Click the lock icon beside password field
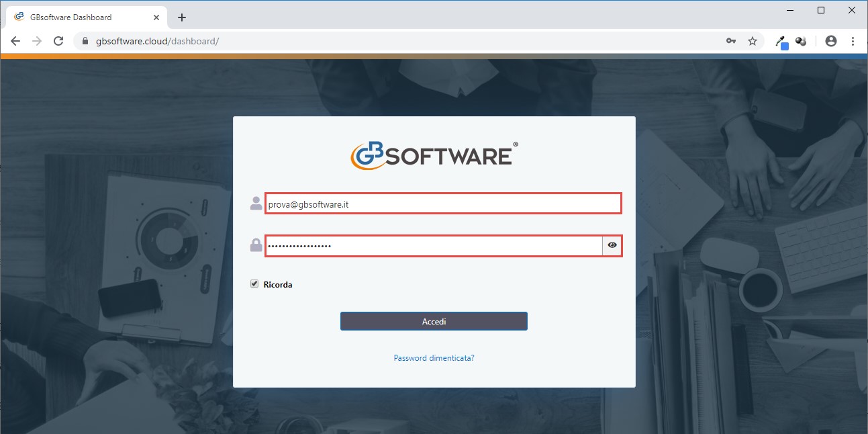The width and height of the screenshot is (868, 434). pos(256,245)
